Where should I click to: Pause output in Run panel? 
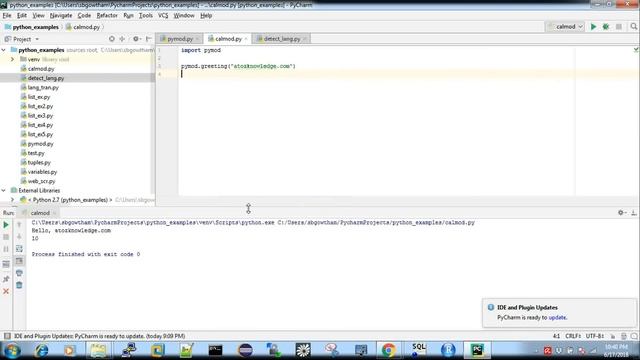pyautogui.click(x=6, y=249)
